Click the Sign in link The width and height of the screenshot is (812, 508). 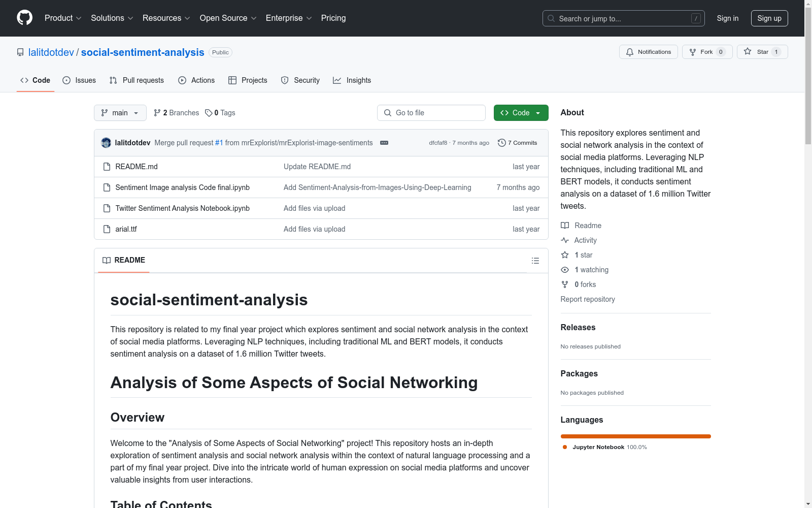tap(728, 18)
